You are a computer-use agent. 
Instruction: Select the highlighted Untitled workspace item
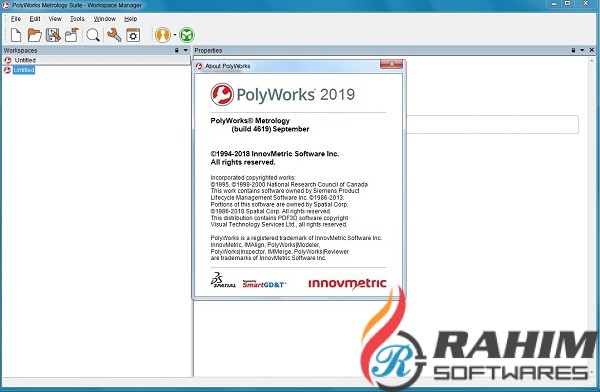pos(24,70)
